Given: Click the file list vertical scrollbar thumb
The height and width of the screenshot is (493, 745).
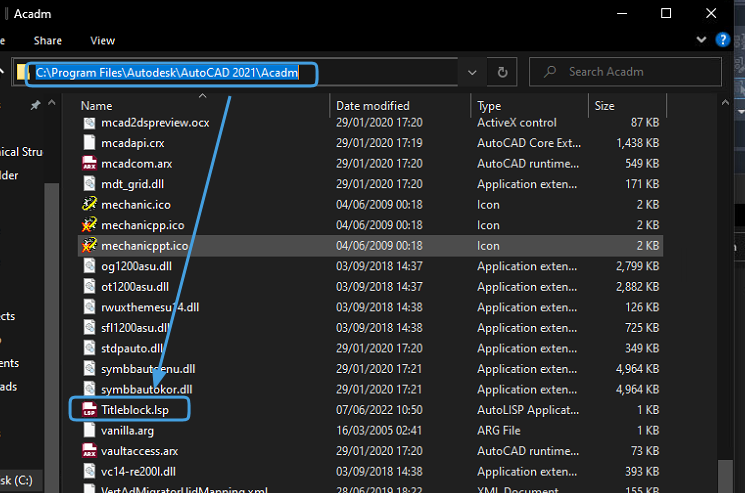Looking at the screenshot, I should coord(725,476).
